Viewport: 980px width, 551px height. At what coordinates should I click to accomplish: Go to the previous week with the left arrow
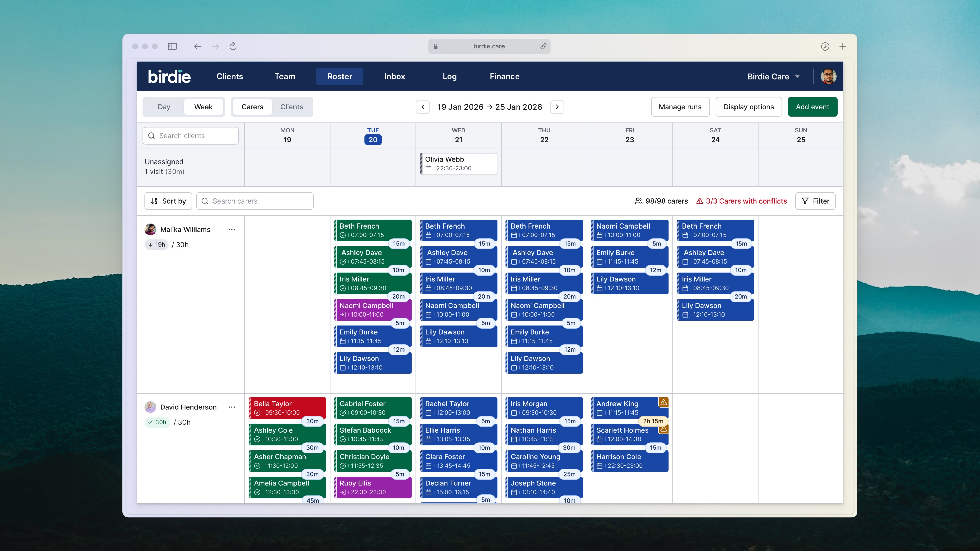(x=423, y=107)
